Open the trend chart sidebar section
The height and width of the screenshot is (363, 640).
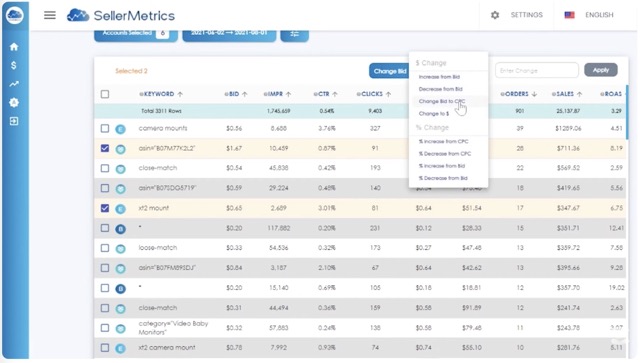tap(14, 84)
